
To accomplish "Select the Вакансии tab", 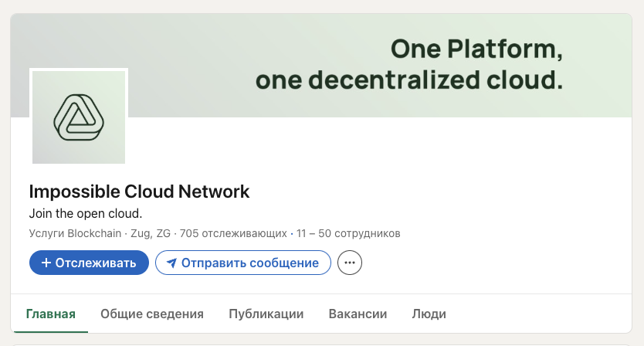I will [x=358, y=314].
